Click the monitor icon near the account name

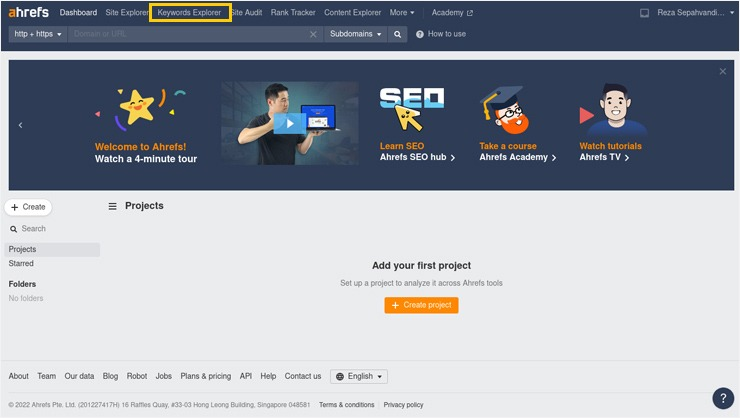pyautogui.click(x=644, y=13)
